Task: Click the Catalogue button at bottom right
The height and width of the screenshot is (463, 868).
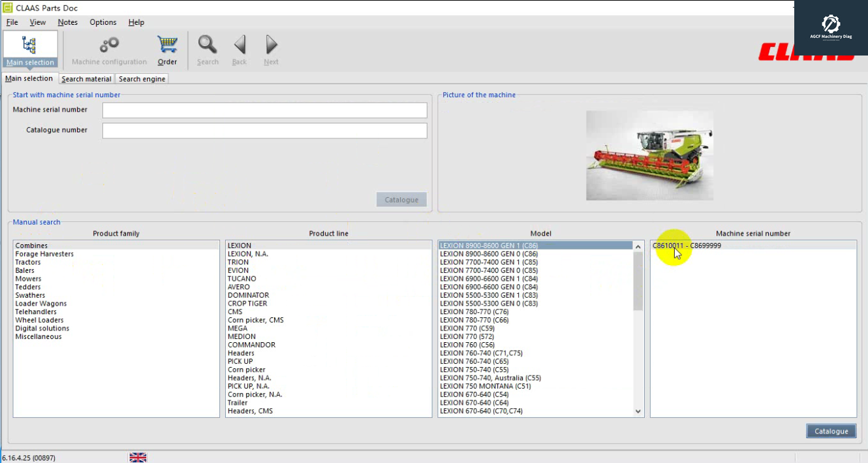Action: (831, 431)
